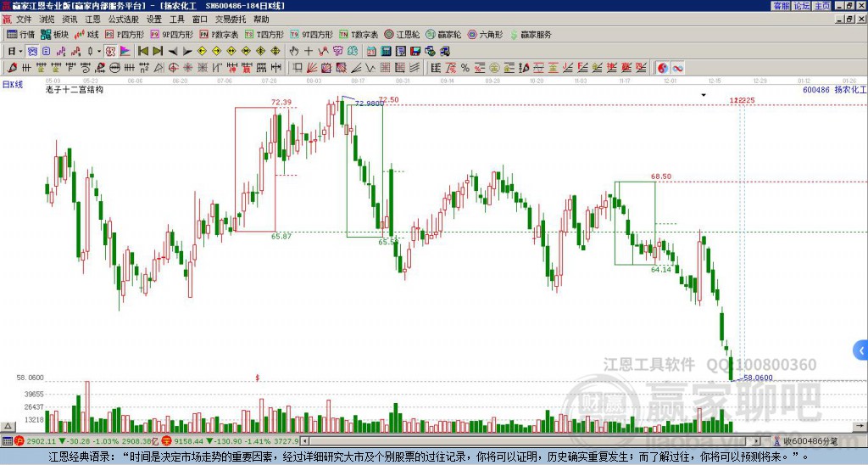Click the 论坛 link

802,6
